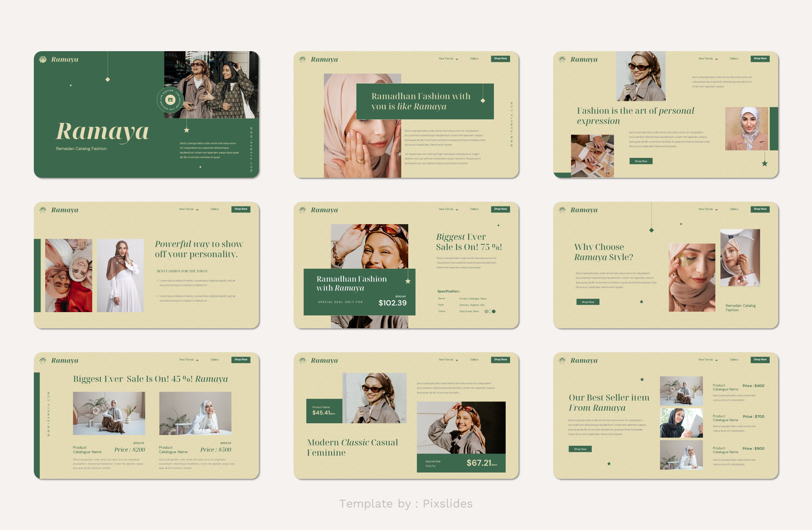Click the hanging star icon on the $102.39 deal box
The height and width of the screenshot is (530, 812).
click(408, 281)
